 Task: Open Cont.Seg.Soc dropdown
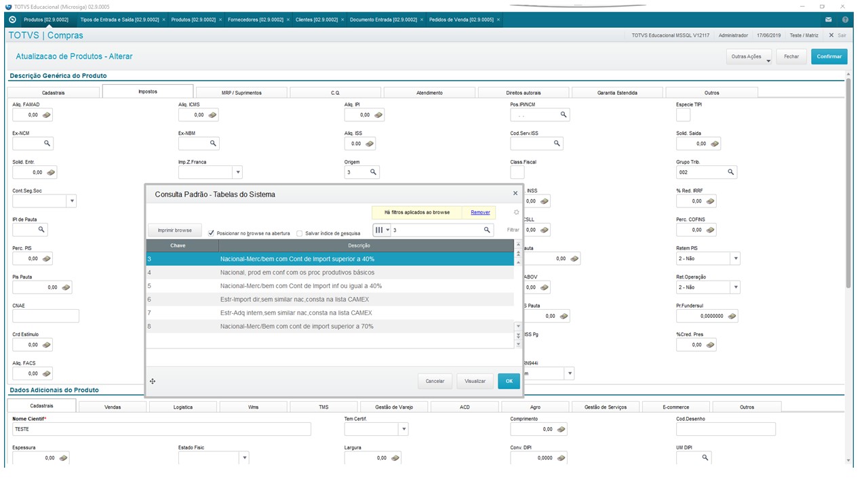pyautogui.click(x=72, y=201)
